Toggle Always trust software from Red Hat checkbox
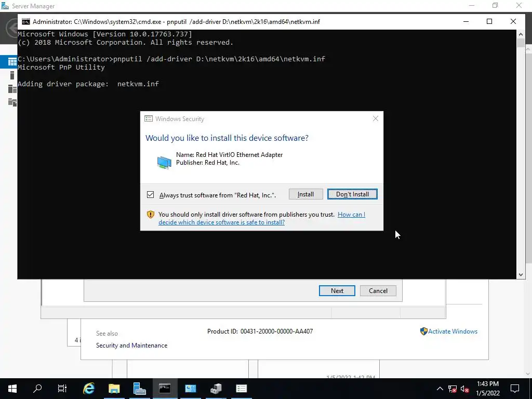Image resolution: width=532 pixels, height=399 pixels. click(150, 195)
